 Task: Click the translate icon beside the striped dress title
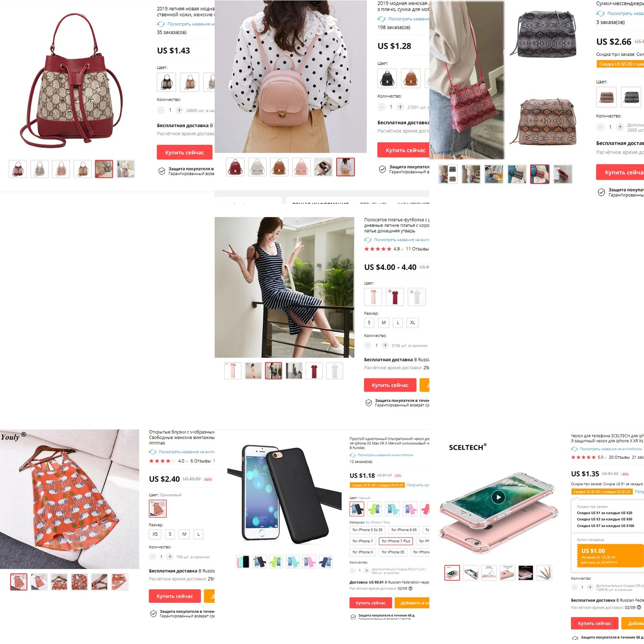[367, 240]
